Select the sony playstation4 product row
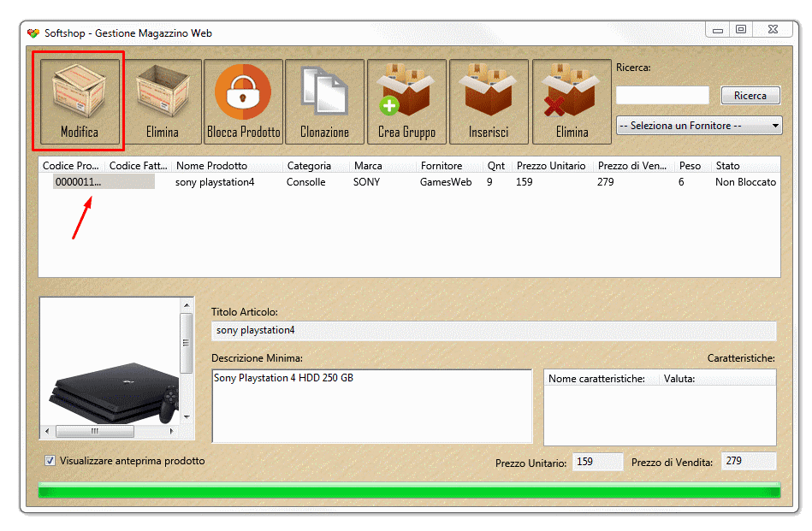 (x=215, y=182)
